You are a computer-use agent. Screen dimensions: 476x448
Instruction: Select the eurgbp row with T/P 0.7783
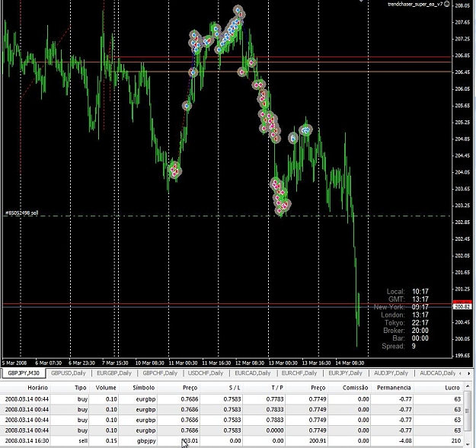[232, 399]
